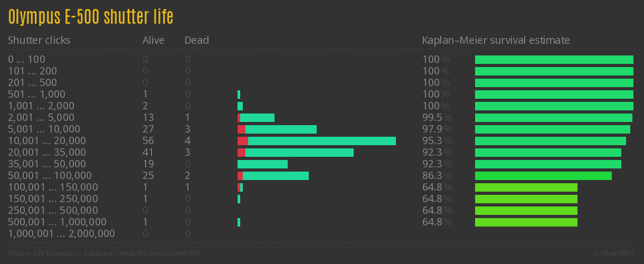Select the "50,001 … 100,000" range label
This screenshot has width=644, height=264.
click(x=50, y=176)
